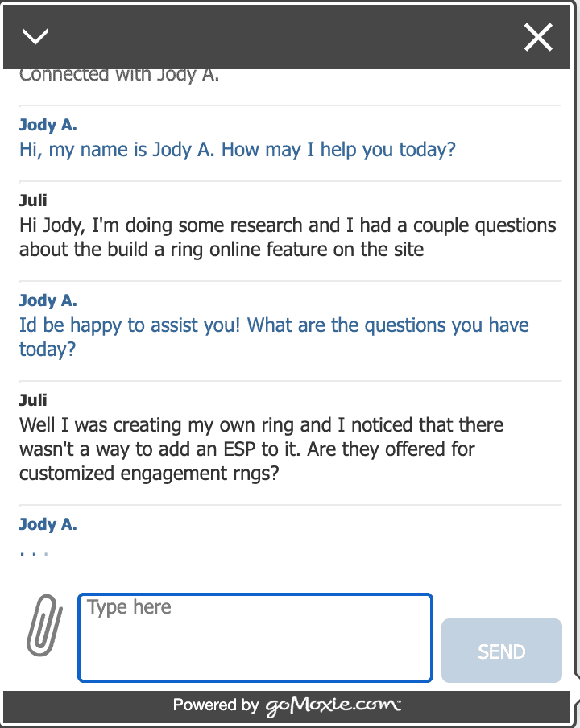Click the 'How may I help you today?' message
This screenshot has width=580, height=728.
237,150
